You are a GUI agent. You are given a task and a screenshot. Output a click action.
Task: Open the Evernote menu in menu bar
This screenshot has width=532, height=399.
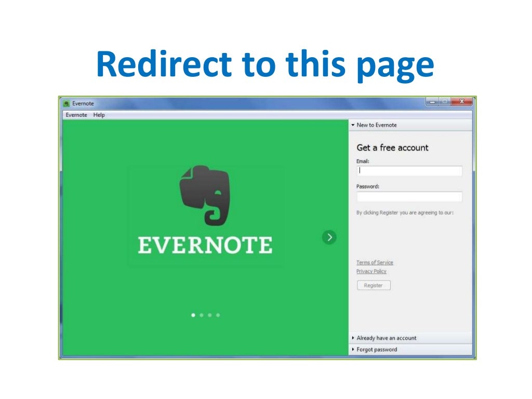(76, 115)
